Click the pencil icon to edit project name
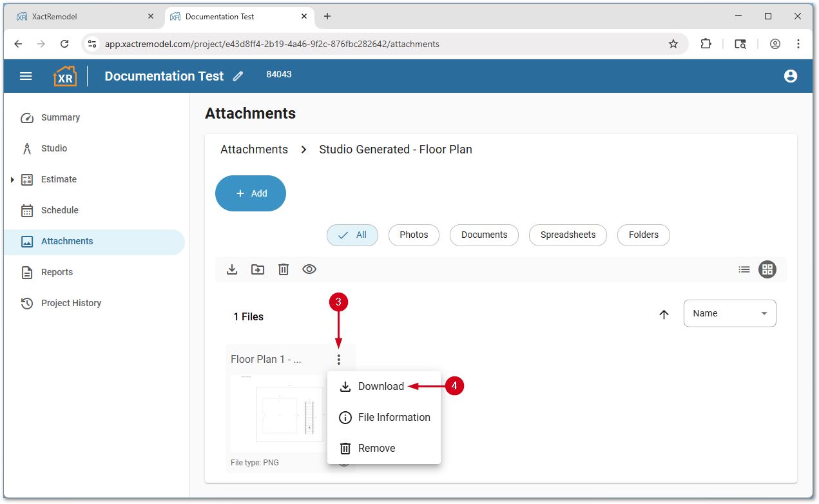Image resolution: width=819 pixels, height=504 pixels. coord(238,76)
